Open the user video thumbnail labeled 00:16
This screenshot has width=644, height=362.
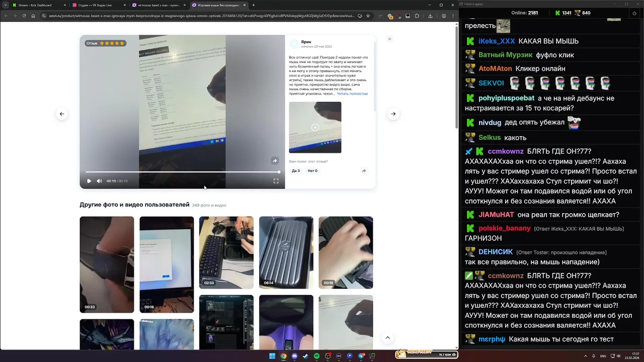click(x=167, y=264)
